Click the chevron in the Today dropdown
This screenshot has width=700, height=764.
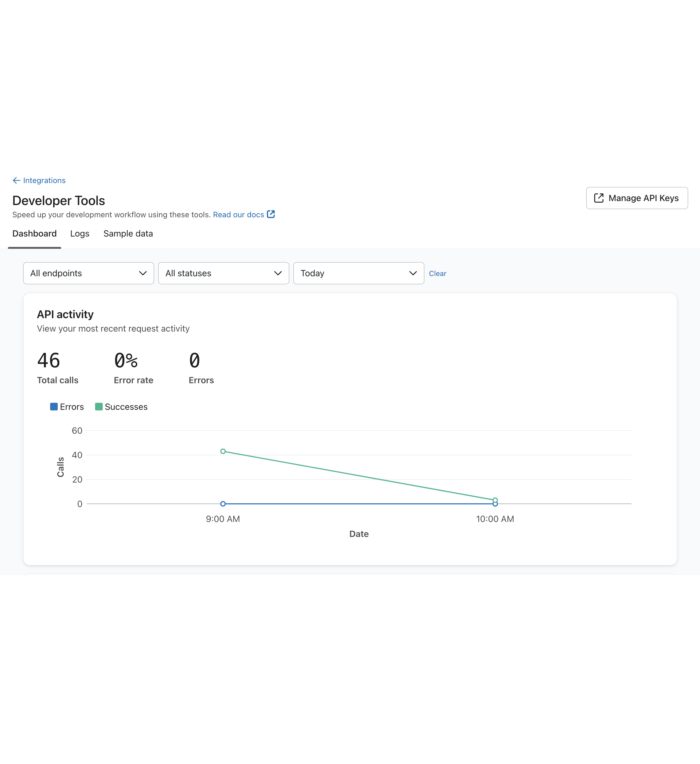[x=413, y=273]
